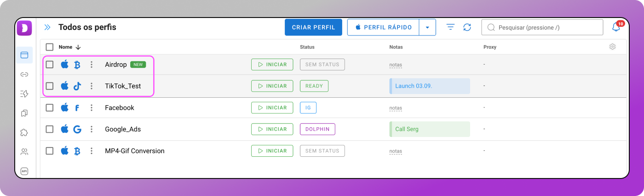Screen dimensions: 644x196
Task: Open the bookmarks sidebar icon
Action: click(24, 113)
